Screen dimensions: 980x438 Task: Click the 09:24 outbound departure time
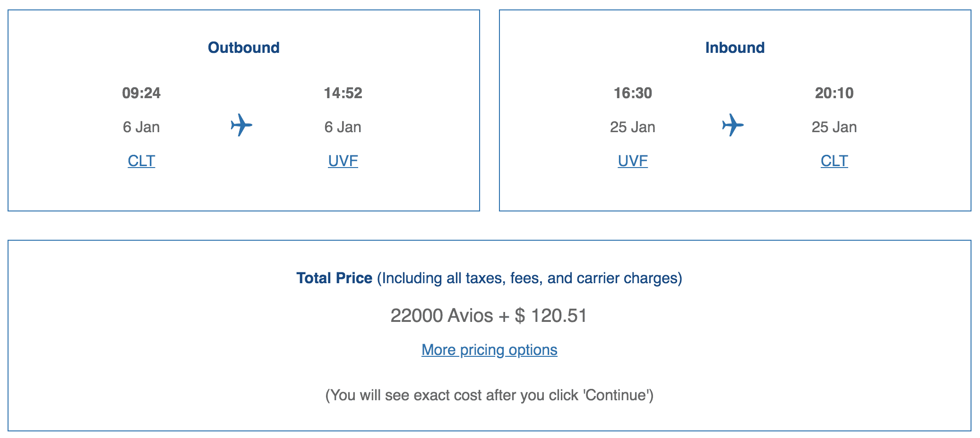140,93
